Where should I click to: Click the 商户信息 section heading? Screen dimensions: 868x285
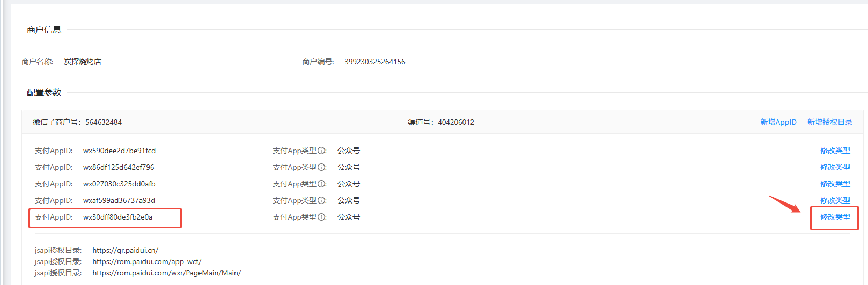pyautogui.click(x=44, y=29)
